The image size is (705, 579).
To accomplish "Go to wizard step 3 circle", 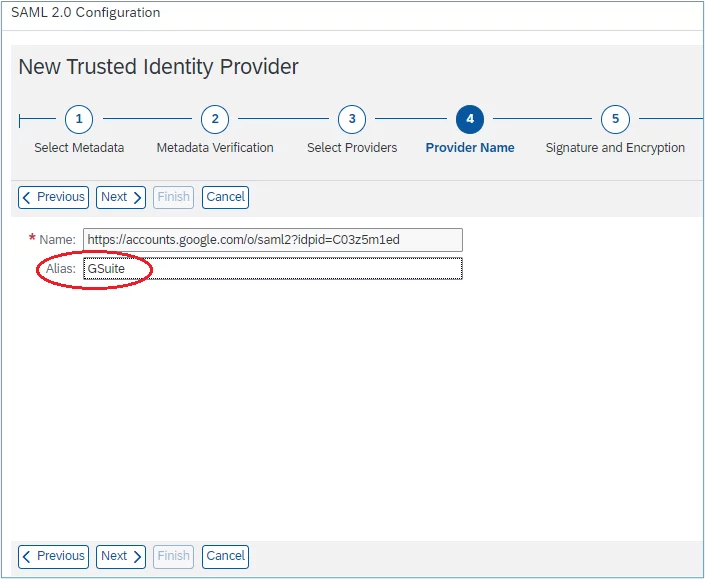I will [x=352, y=119].
